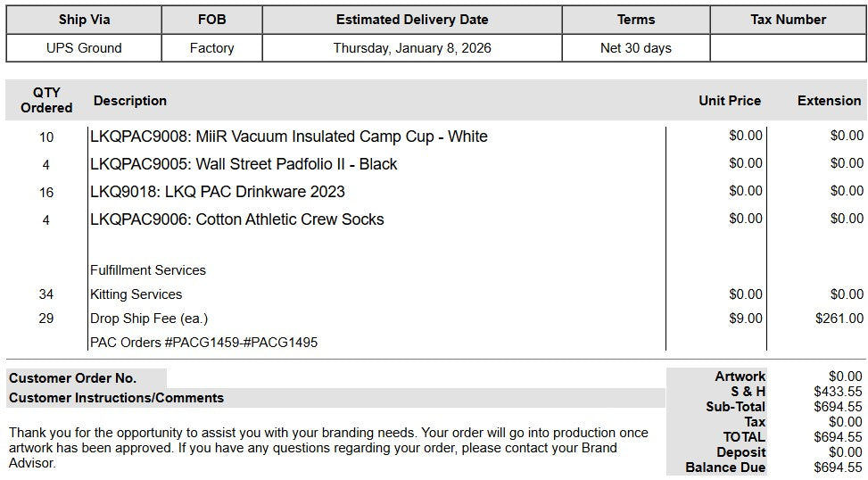This screenshot has height=480, width=868.
Task: Click the PAC Orders number range text
Action: click(x=203, y=343)
